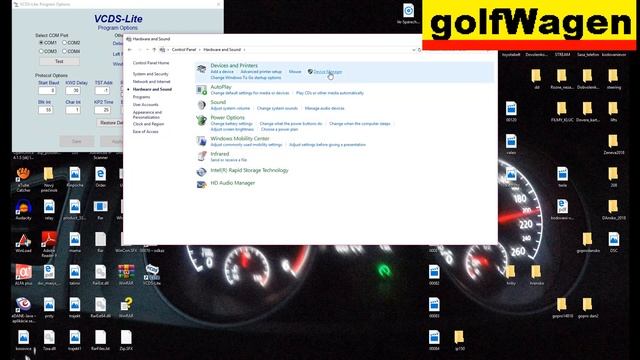Image resolution: width=640 pixels, height=360 pixels.
Task: Open the AutoPlay icon in Control Panel
Action: tap(201, 90)
